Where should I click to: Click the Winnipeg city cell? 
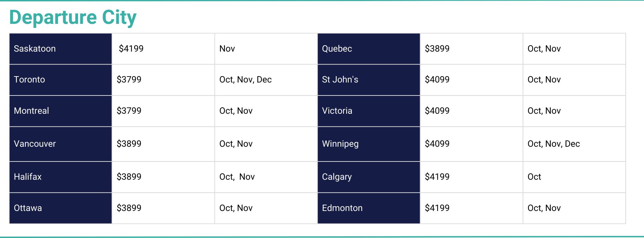(x=369, y=144)
